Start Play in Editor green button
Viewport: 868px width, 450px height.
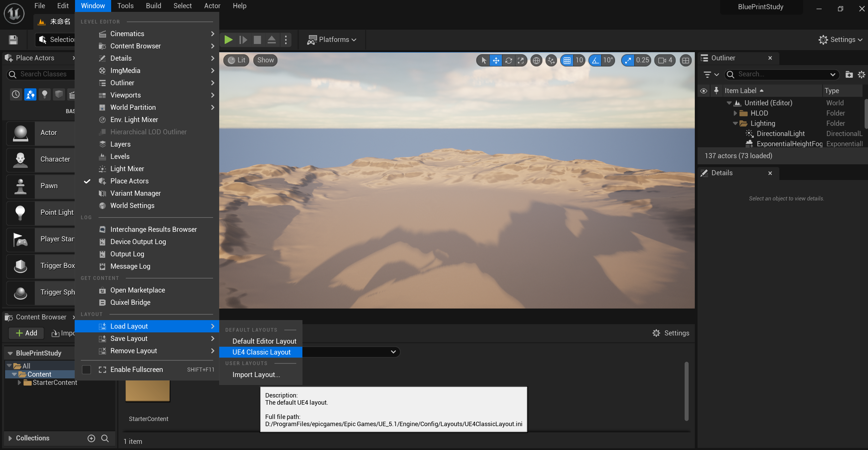[228, 40]
